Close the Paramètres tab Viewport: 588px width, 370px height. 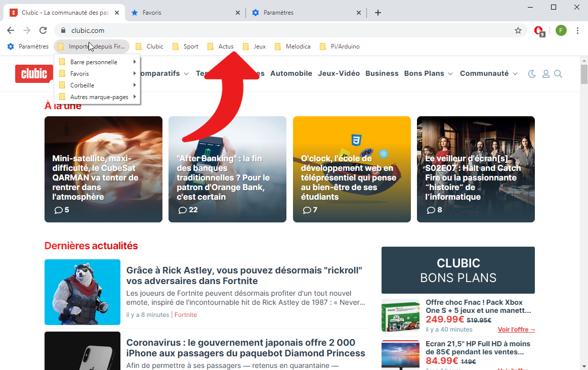358,13
